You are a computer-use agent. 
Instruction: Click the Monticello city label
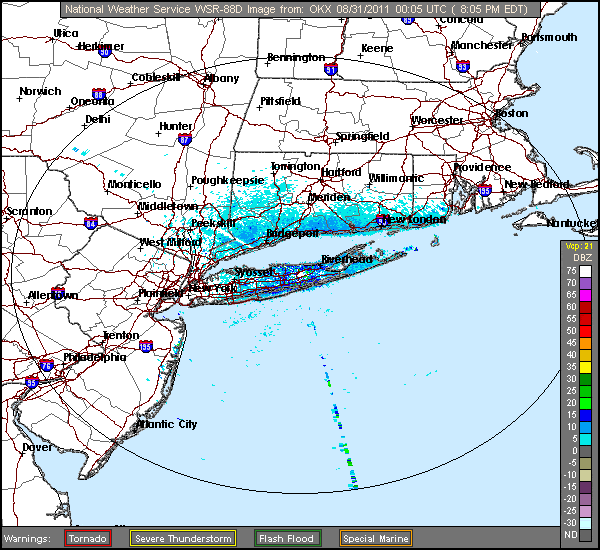pyautogui.click(x=134, y=184)
